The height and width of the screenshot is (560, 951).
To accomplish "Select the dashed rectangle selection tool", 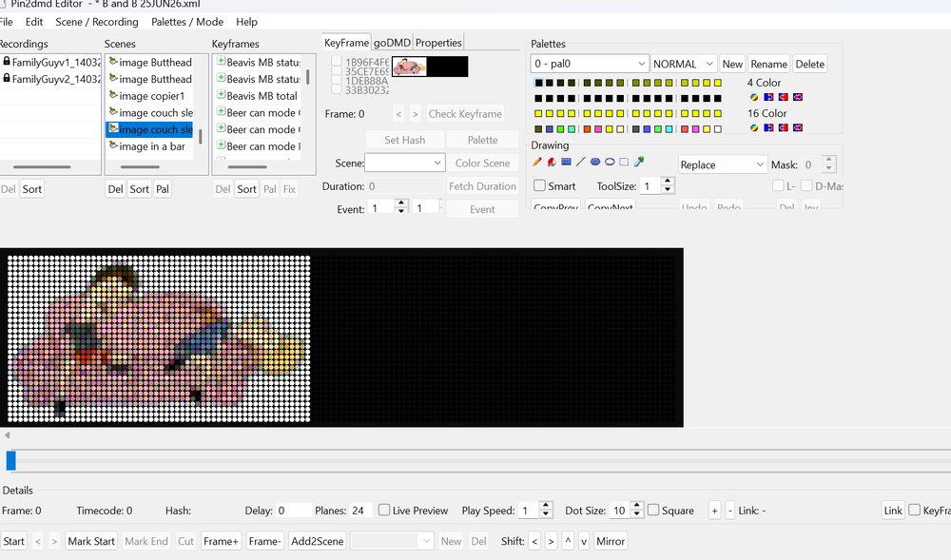I will (624, 162).
